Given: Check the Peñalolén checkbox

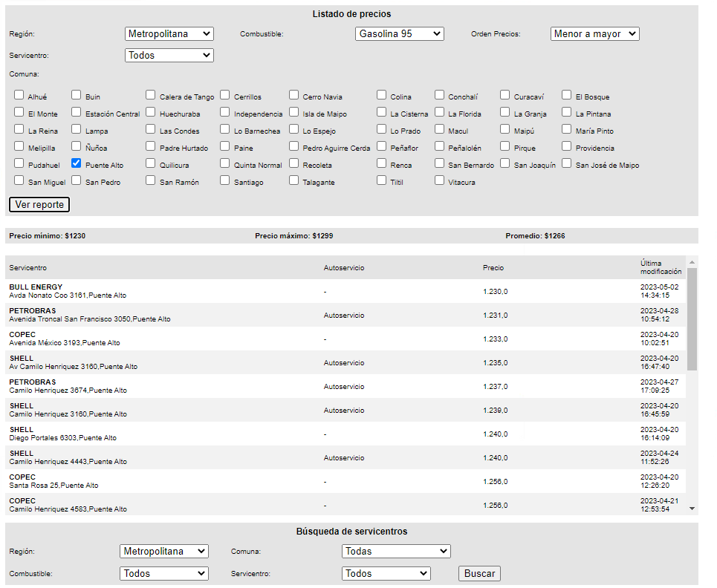Looking at the screenshot, I should pos(439,146).
